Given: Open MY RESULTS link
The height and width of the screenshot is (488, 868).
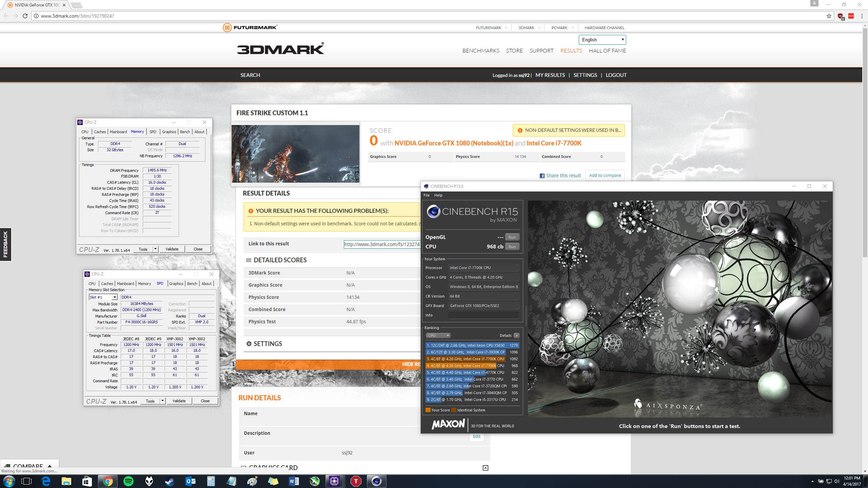Looking at the screenshot, I should (x=550, y=75).
